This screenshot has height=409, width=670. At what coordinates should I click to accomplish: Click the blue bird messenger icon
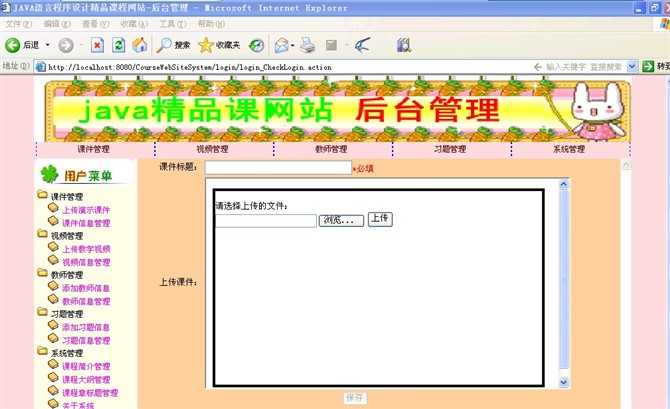362,45
